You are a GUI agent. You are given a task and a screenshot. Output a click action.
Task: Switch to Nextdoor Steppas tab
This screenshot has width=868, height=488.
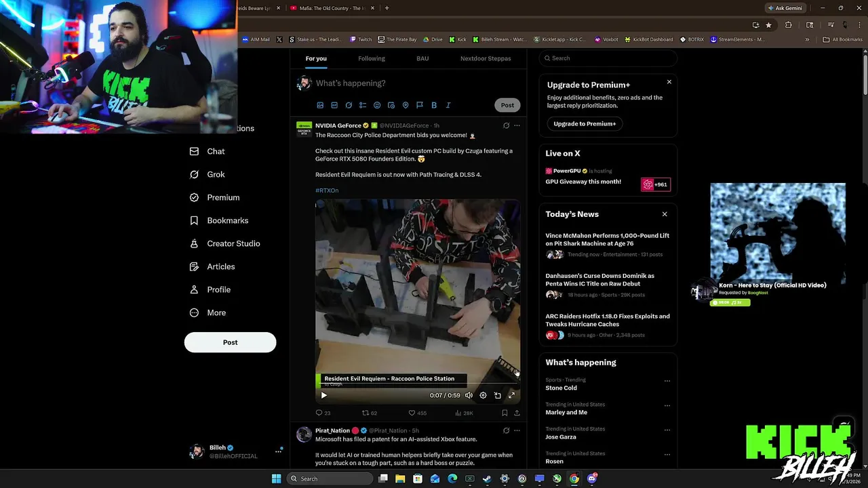point(486,58)
